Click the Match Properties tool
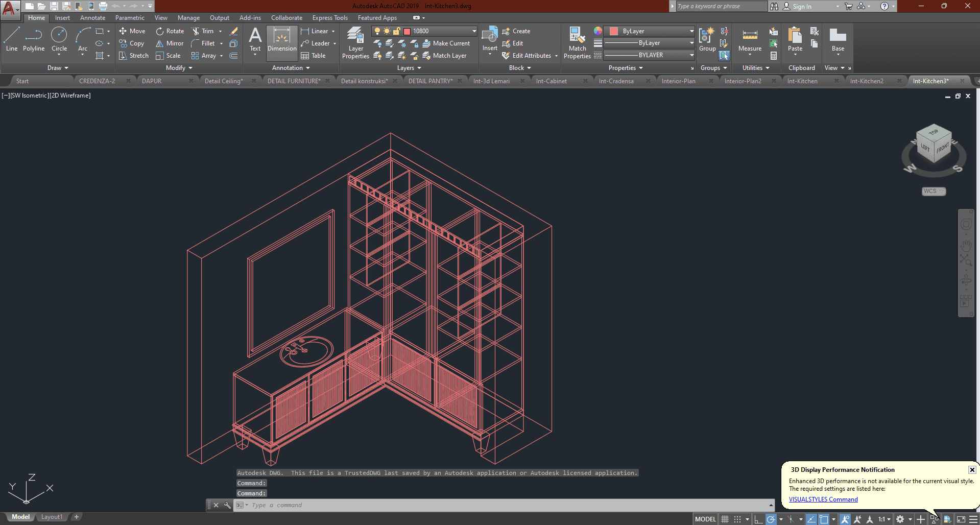This screenshot has width=980, height=525. [x=577, y=43]
